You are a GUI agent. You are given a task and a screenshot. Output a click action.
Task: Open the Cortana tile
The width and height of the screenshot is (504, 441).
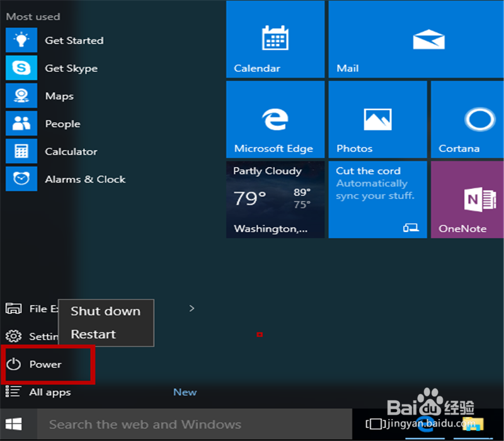tap(467, 119)
